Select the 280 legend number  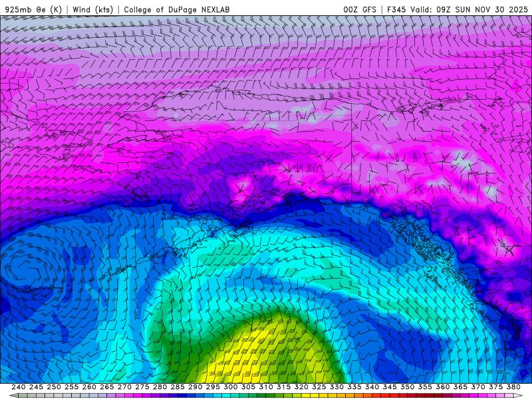(x=160, y=387)
